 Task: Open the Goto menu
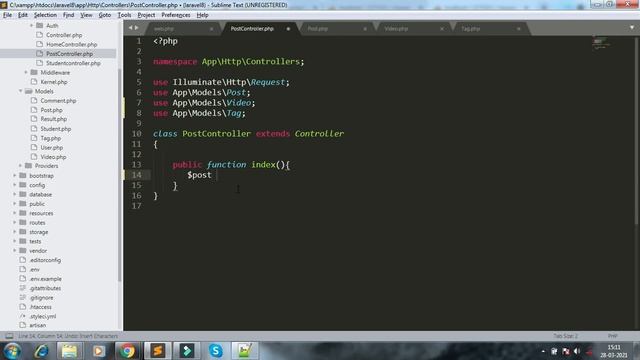(x=105, y=15)
